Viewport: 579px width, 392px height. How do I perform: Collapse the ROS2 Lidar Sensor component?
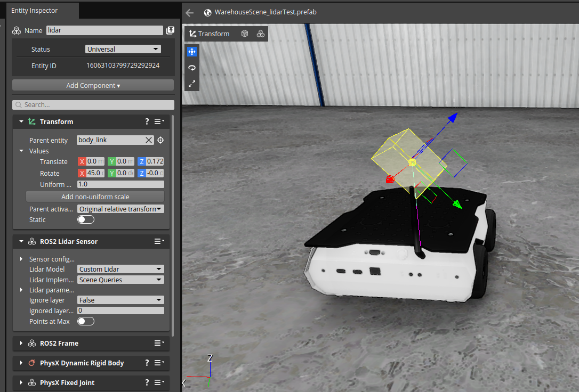(x=21, y=241)
